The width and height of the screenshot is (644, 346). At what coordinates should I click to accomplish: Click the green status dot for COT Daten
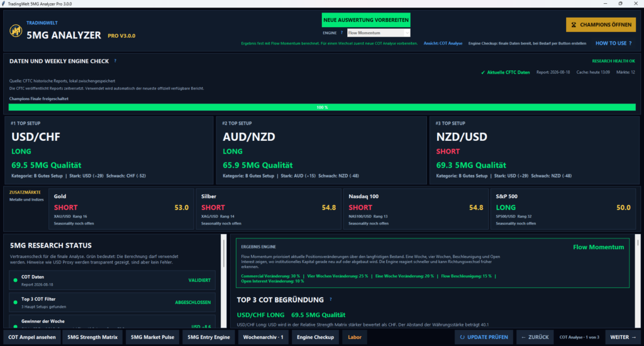click(15, 280)
